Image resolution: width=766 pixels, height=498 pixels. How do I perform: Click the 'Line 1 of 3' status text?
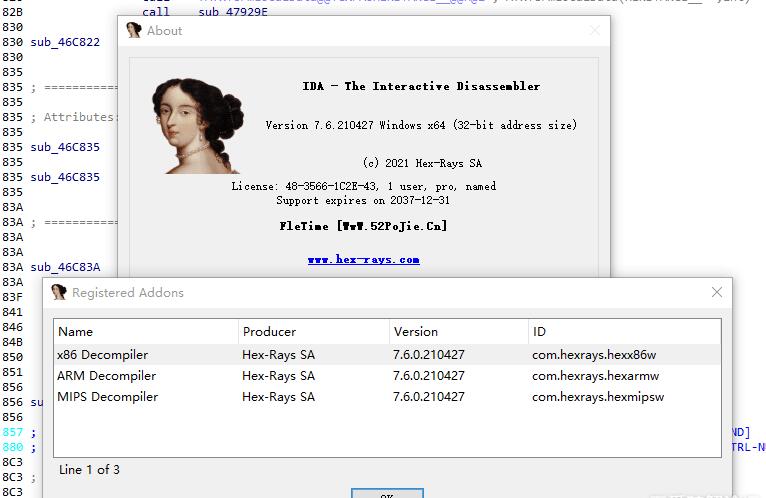(x=89, y=470)
